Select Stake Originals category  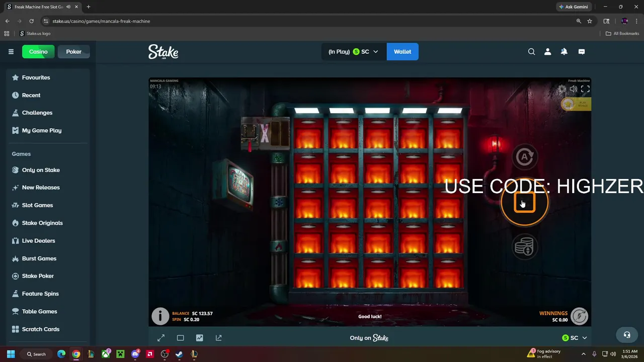click(x=48, y=223)
